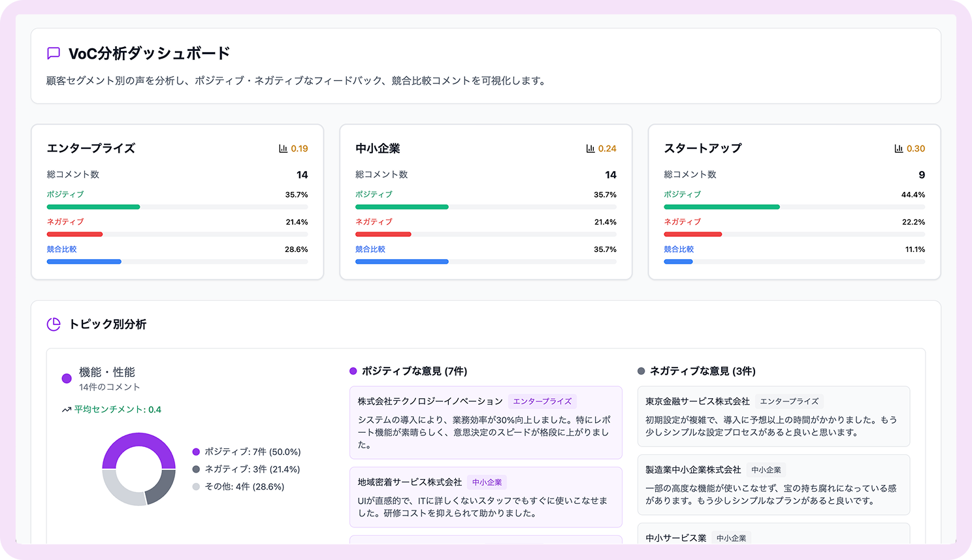Select the ネガティブ: 3件 legend entry
Viewport: 972px width, 560px height.
tap(246, 469)
